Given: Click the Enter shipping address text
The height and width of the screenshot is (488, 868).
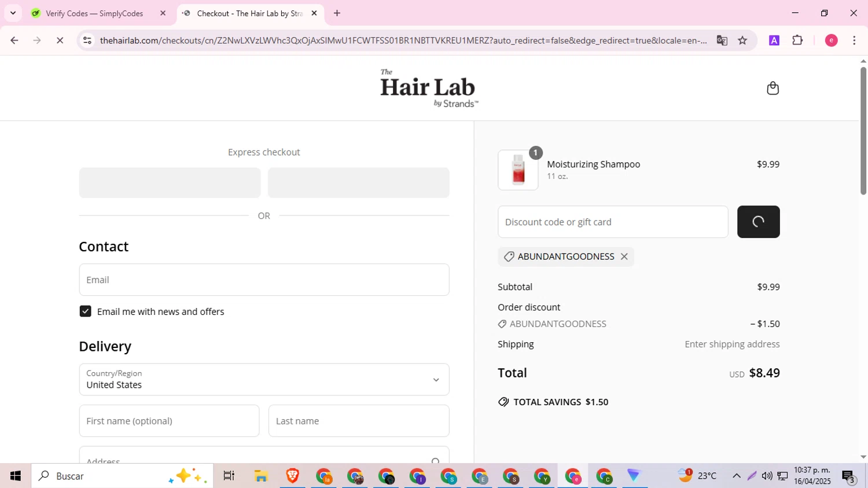Looking at the screenshot, I should point(732,344).
